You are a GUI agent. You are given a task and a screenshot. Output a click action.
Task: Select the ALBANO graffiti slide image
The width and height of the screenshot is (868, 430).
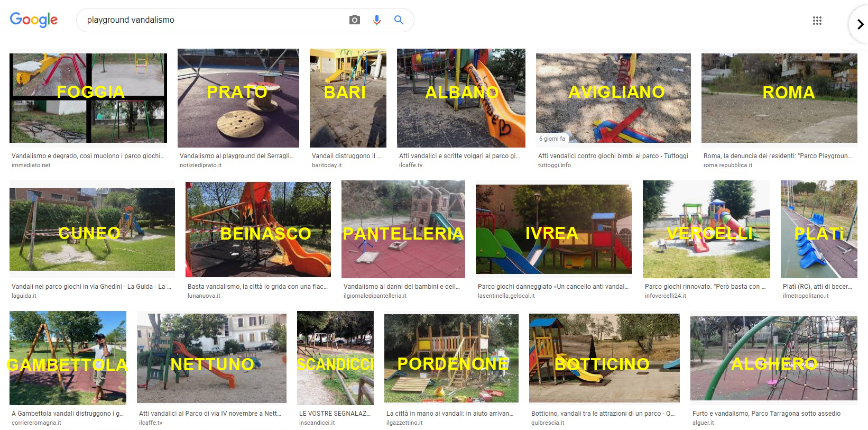(x=461, y=98)
